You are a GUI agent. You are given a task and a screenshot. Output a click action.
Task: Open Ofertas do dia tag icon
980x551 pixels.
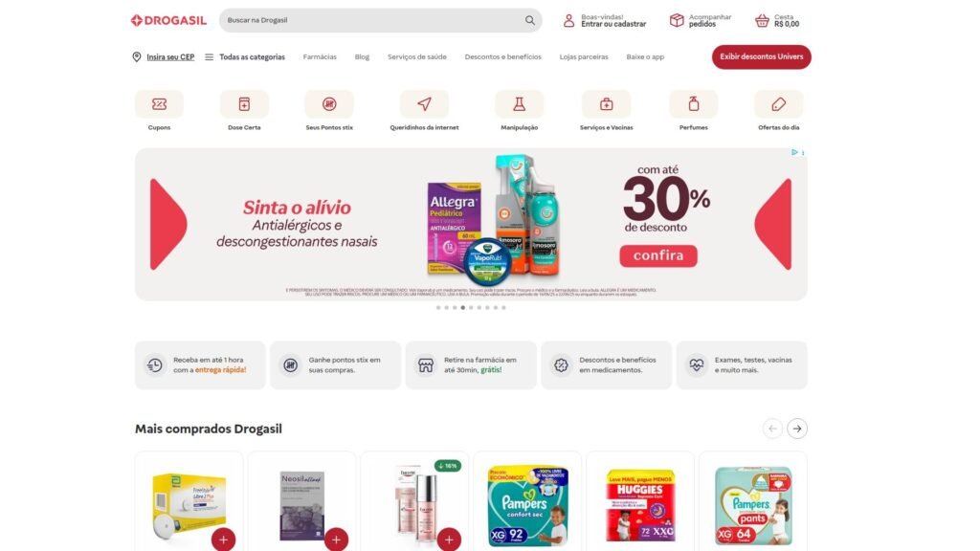[778, 104]
